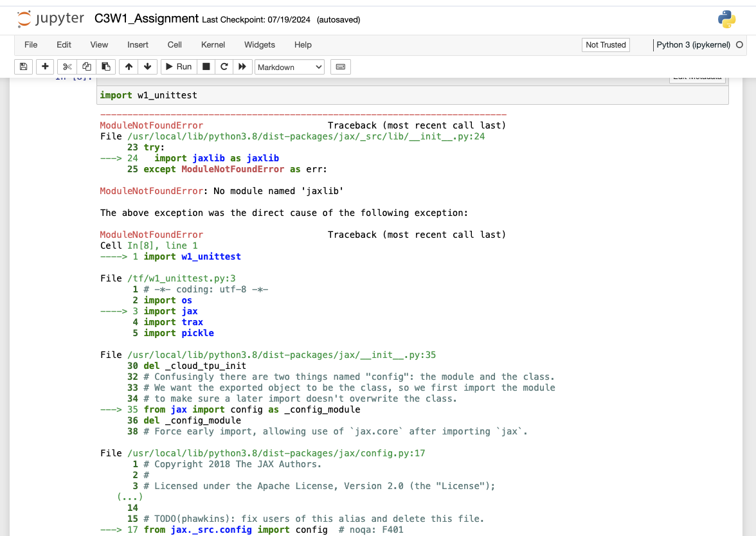Click the Python logo icon
This screenshot has width=756, height=536.
pyautogui.click(x=726, y=19)
